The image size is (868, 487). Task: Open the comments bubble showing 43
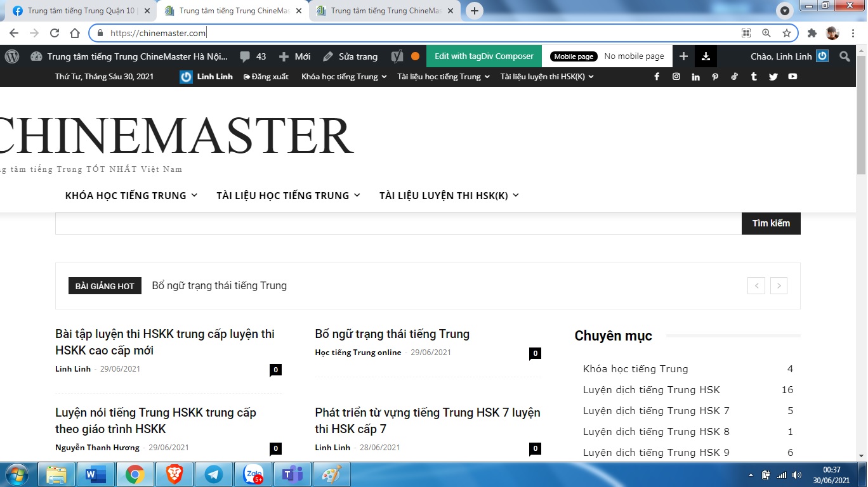click(253, 56)
